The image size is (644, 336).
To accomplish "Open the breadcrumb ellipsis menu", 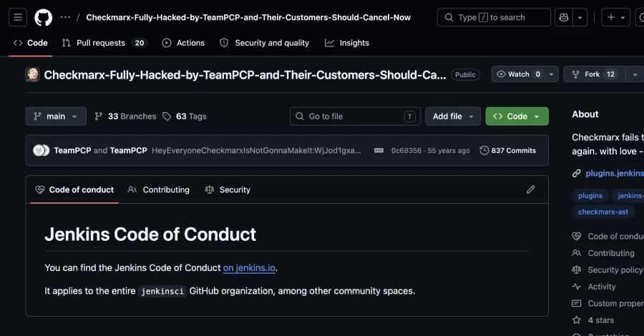I will [x=65, y=17].
